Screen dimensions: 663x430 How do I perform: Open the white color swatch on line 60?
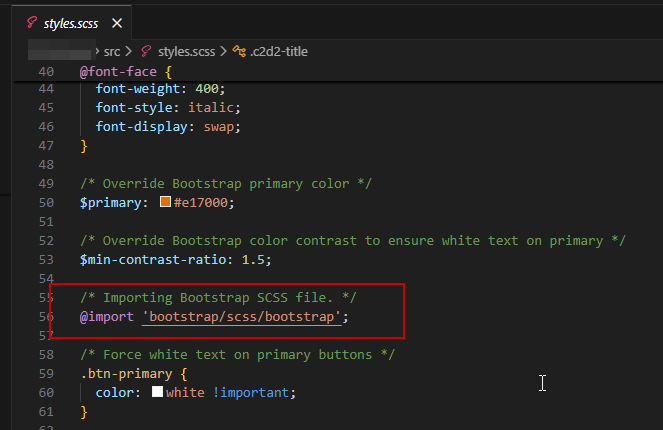(157, 392)
